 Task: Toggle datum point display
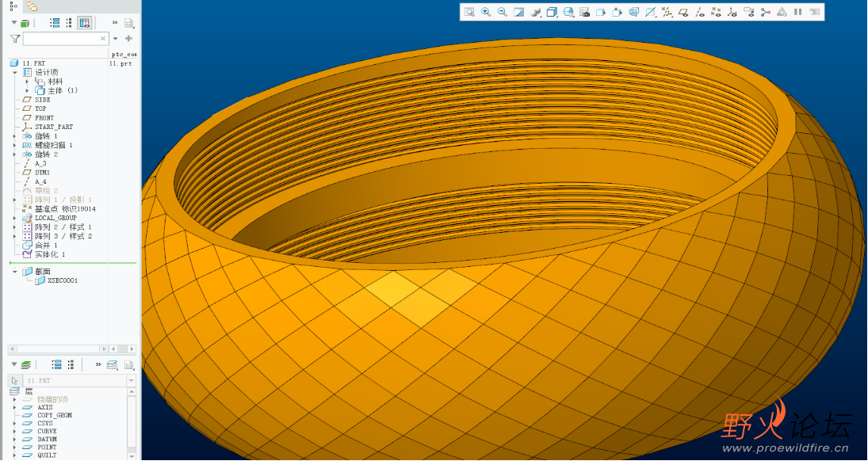tap(716, 12)
